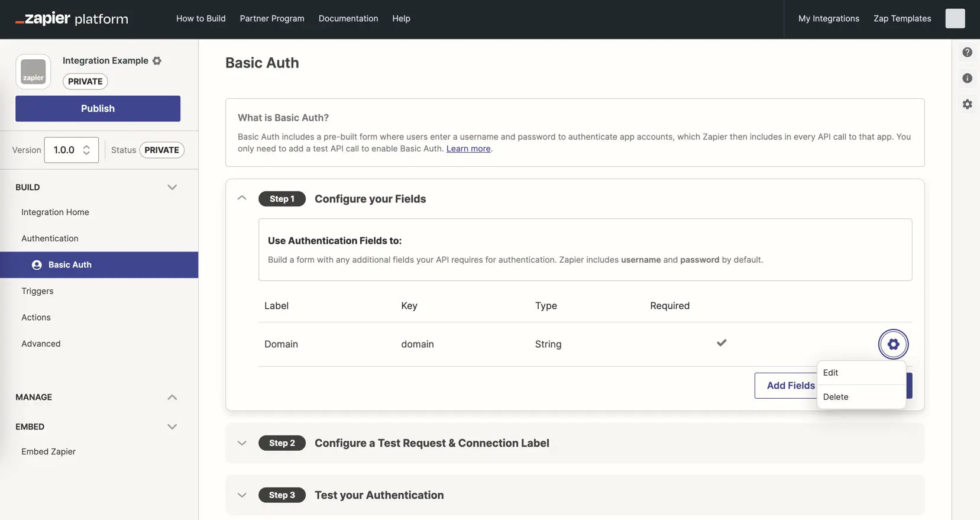Select Edit from the field menu

861,373
